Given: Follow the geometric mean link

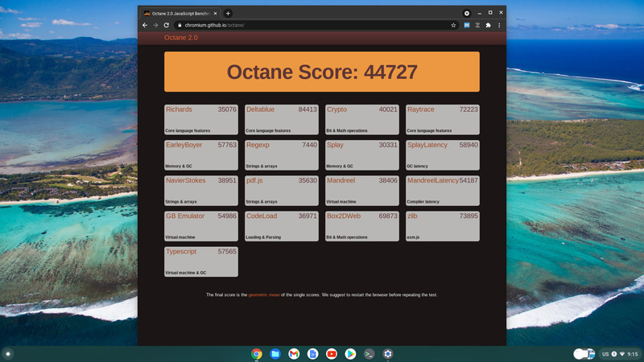Looking at the screenshot, I should pyautogui.click(x=264, y=294).
